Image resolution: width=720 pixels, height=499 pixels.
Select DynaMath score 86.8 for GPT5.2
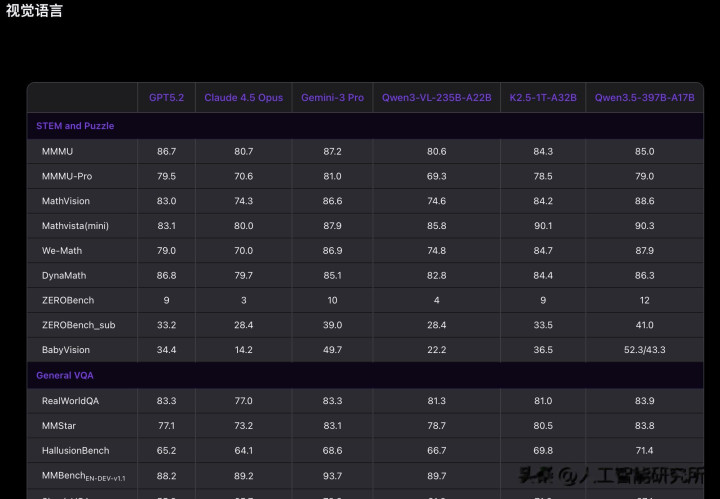[166, 275]
